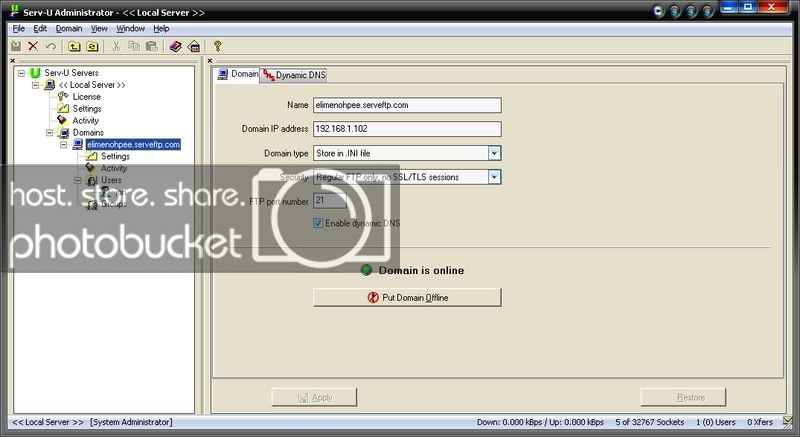Click the green Serv-U Servers tree icon
The width and height of the screenshot is (800, 437).
tap(35, 73)
